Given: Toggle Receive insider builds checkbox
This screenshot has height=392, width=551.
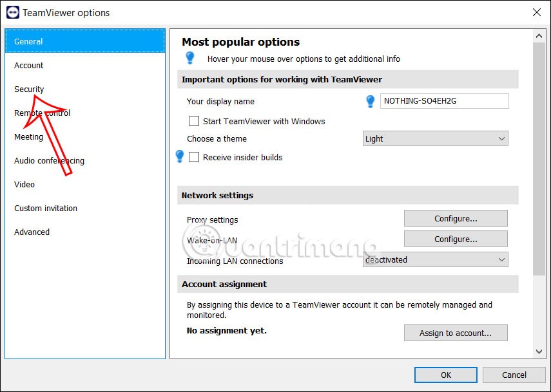Looking at the screenshot, I should [x=193, y=157].
